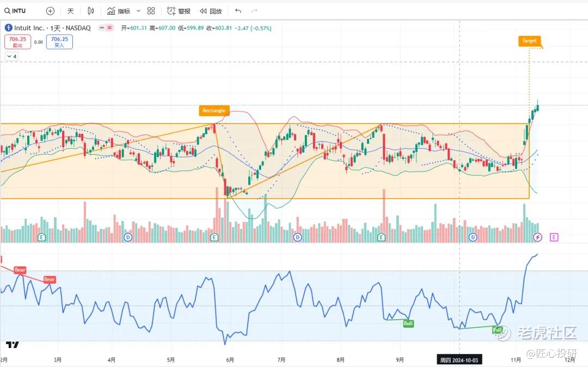Click the blue 706.25 买入 buy button
This screenshot has height=367, width=588.
(60, 41)
